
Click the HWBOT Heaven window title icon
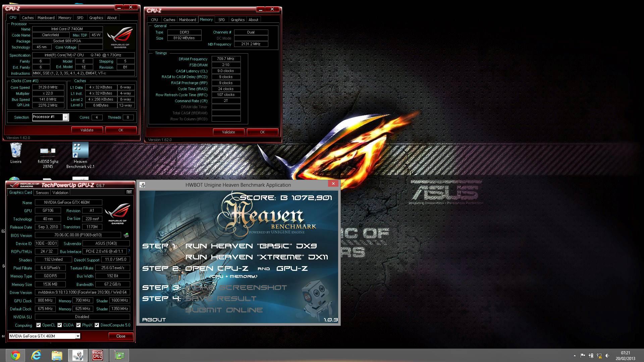pos(142,185)
